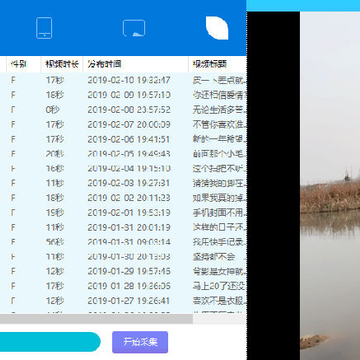Click the title starting 我用快手记录
Viewport: 360px width, 360px height.
point(220,242)
